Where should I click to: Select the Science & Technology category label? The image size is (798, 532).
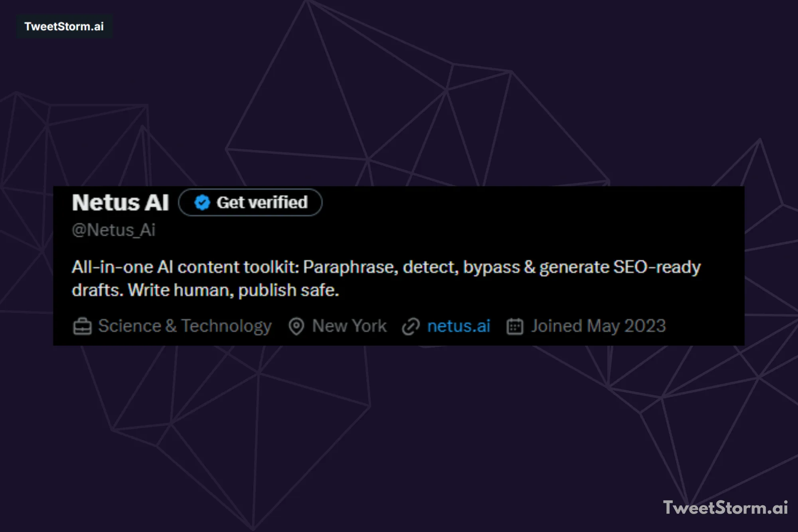coord(184,326)
